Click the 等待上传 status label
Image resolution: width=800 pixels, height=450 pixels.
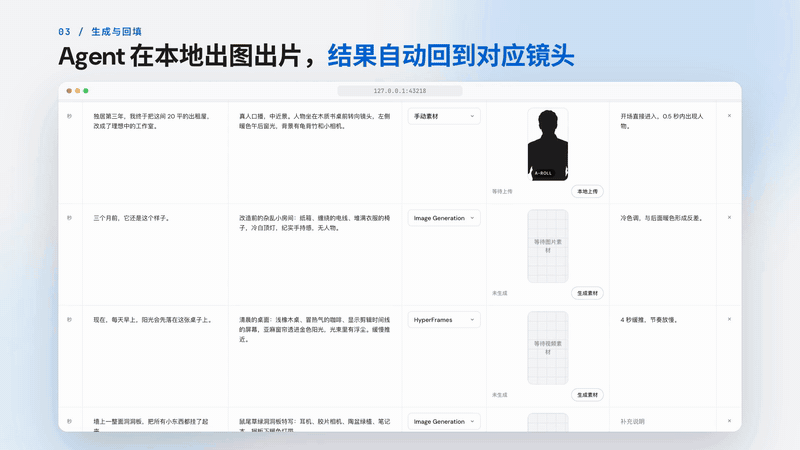tap(502, 191)
